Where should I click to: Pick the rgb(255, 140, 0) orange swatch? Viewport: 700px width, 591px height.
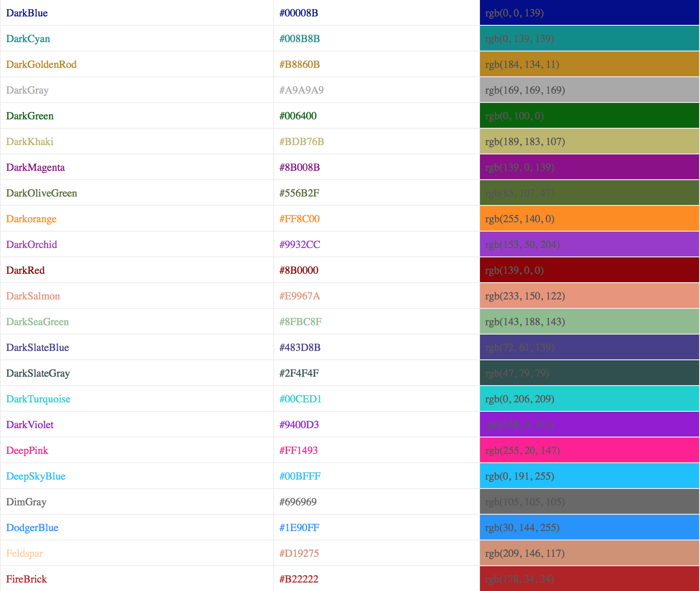point(590,218)
